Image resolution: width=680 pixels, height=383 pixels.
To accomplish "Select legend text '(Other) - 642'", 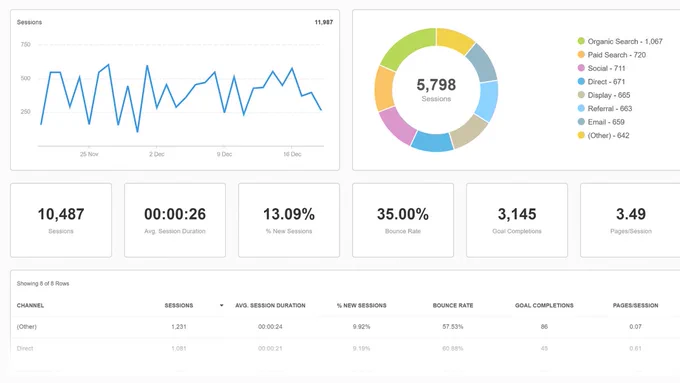I will click(608, 135).
